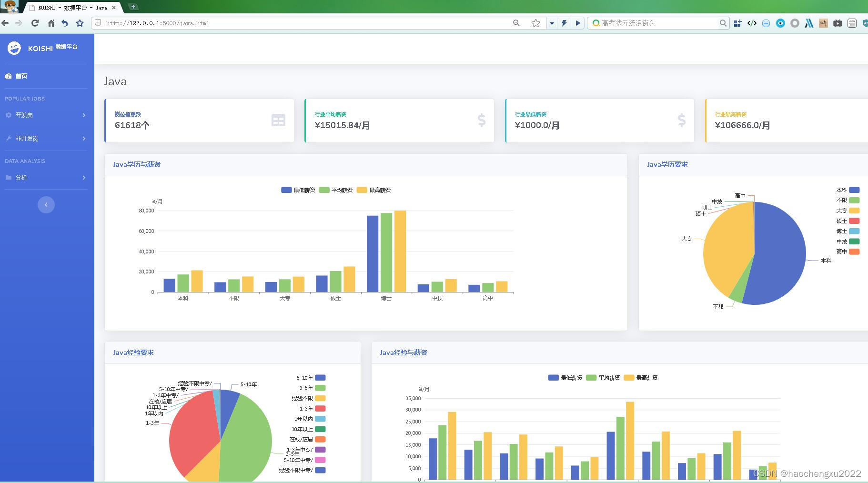The height and width of the screenshot is (483, 868).
Task: Click the KOISHI 数据平台 brand link
Action: [42, 48]
